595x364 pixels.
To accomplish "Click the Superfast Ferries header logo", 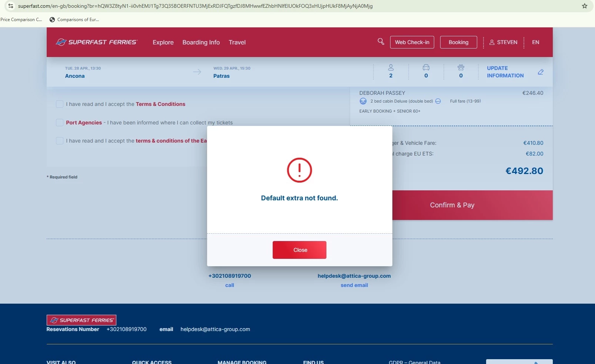I will 96,42.
